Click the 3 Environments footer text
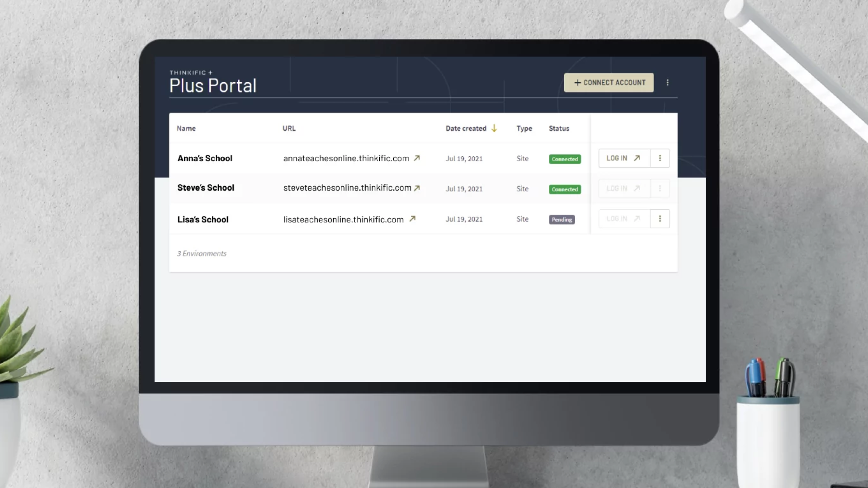Viewport: 868px width, 488px height. pos(202,253)
